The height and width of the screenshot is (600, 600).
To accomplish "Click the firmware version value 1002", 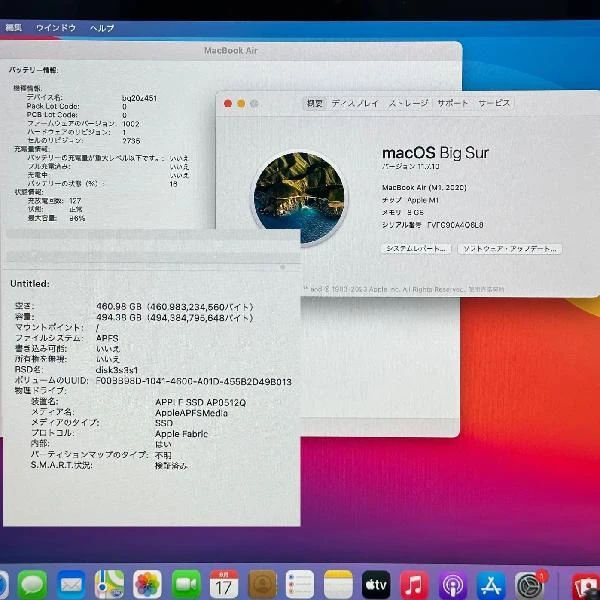I will (x=130, y=124).
